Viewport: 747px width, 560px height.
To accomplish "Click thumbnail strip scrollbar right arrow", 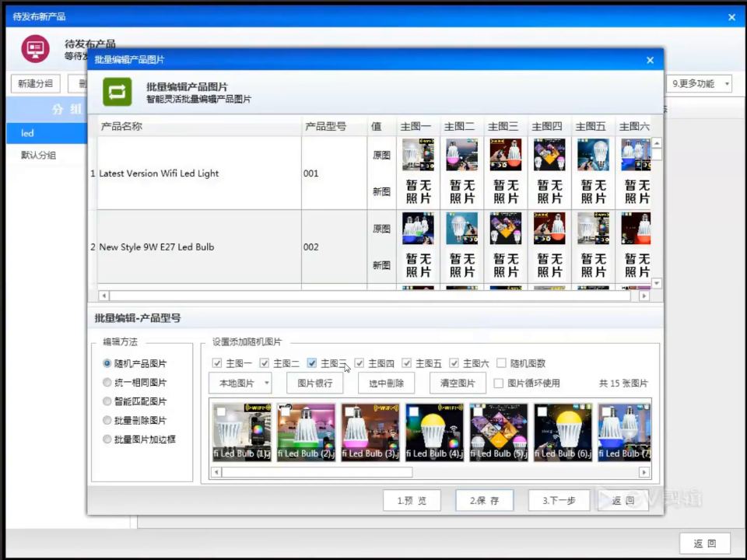I will [x=644, y=472].
